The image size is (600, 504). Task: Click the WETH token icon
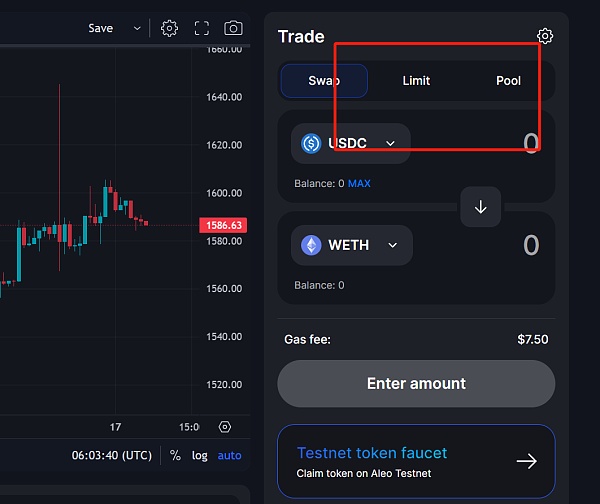pos(311,245)
